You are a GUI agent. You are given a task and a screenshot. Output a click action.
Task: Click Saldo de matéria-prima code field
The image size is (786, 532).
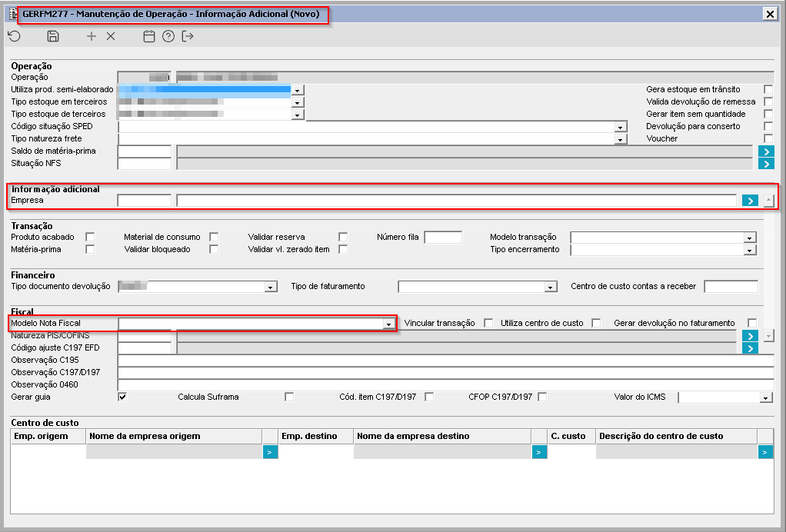tap(145, 151)
